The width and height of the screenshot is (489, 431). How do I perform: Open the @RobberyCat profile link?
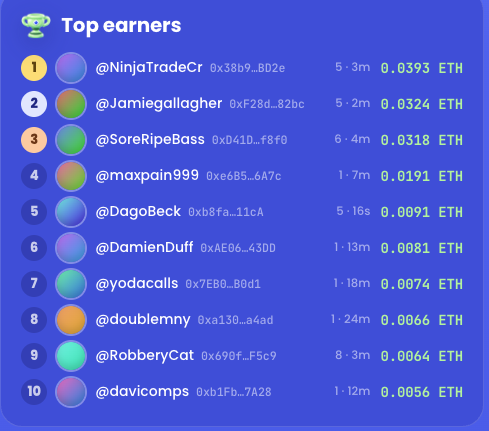coord(145,356)
